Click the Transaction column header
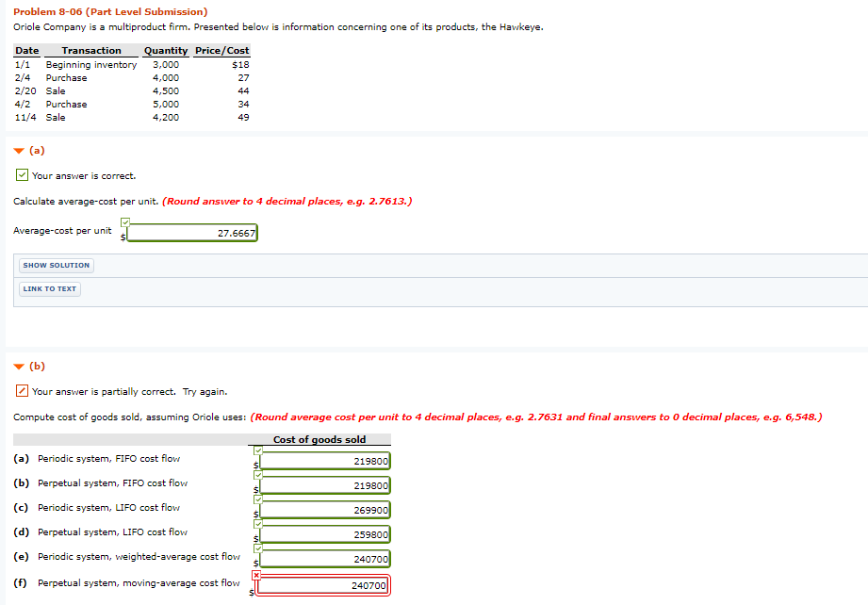 click(x=91, y=50)
